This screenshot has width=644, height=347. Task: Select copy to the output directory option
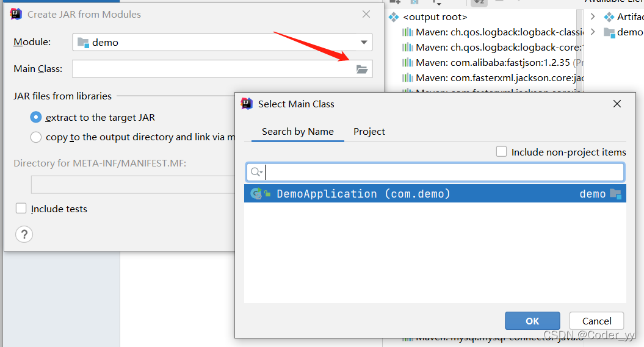pos(36,137)
